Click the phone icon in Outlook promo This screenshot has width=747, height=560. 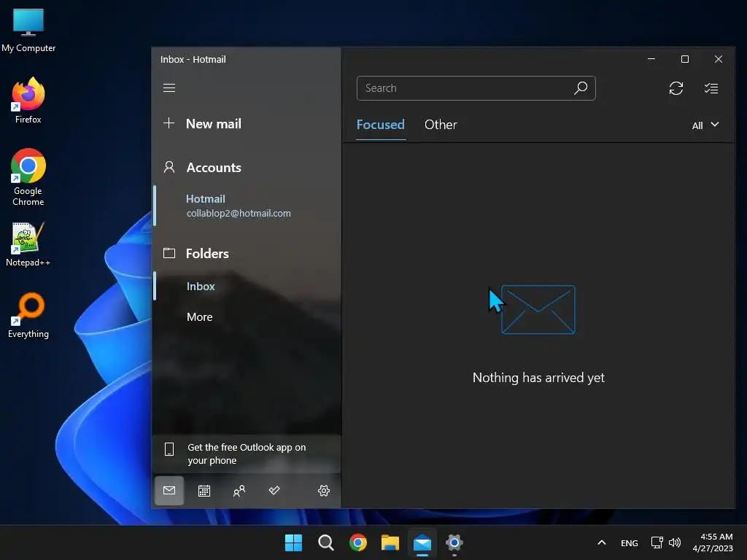[x=169, y=448]
